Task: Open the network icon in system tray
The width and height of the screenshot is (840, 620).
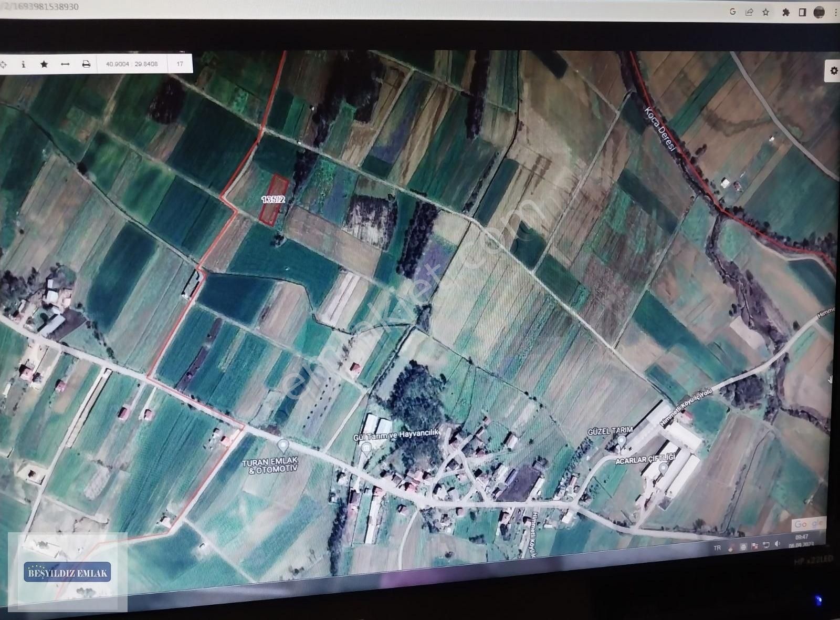Action: 766,545
